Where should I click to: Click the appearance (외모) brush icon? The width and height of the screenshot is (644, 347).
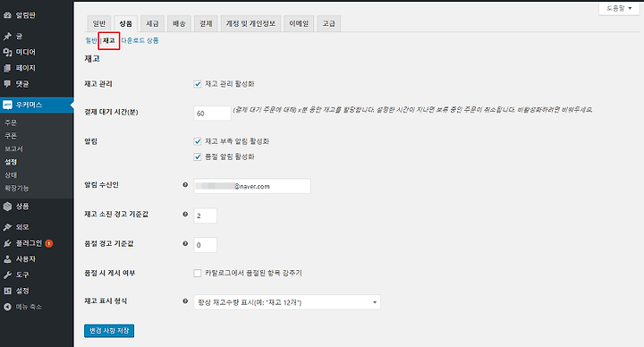coord(7,227)
